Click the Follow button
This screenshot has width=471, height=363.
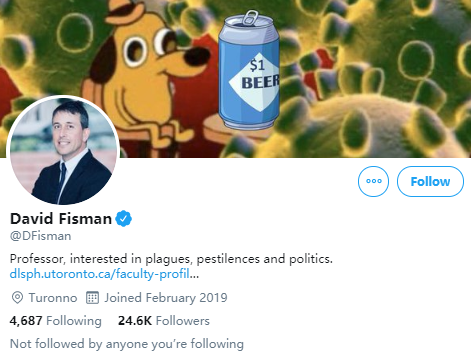(x=430, y=181)
